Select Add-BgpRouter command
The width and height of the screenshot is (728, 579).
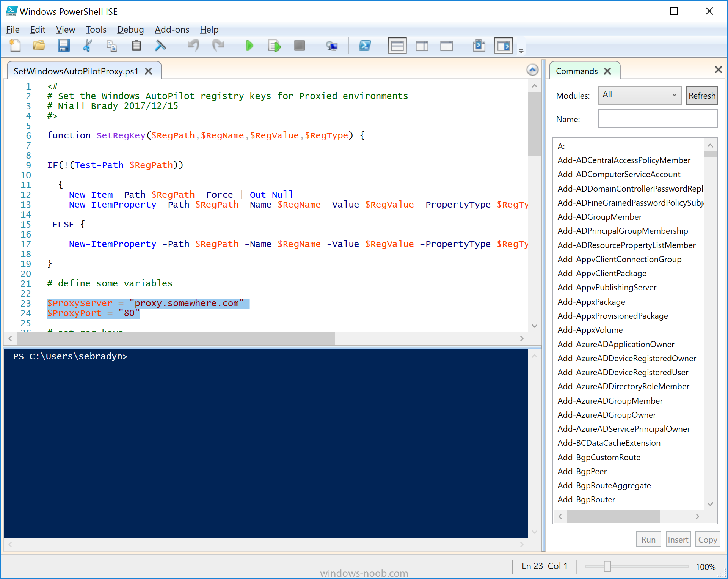(x=586, y=499)
